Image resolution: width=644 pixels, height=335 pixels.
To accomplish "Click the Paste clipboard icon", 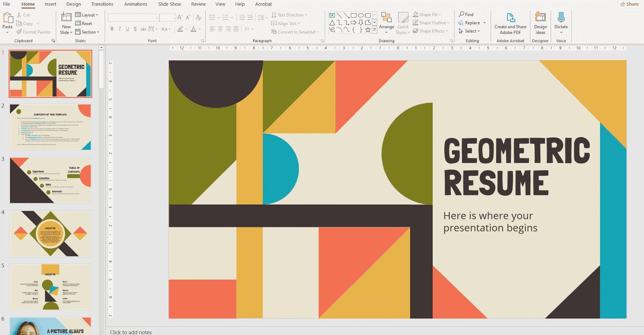I will (8, 18).
